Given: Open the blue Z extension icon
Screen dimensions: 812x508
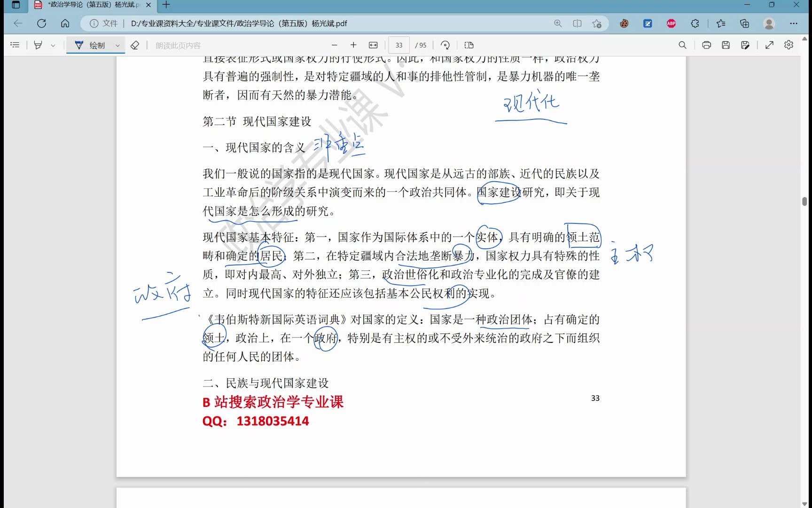Looking at the screenshot, I should (648, 24).
